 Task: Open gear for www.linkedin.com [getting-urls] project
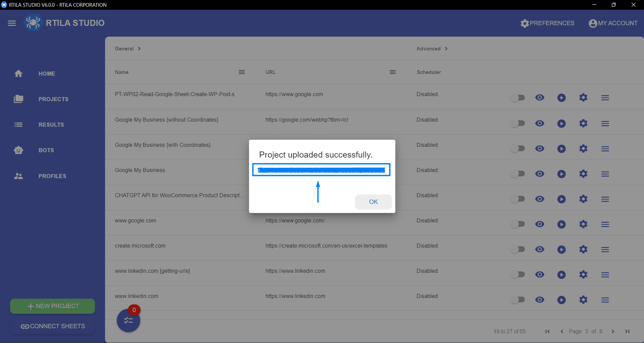coord(583,274)
